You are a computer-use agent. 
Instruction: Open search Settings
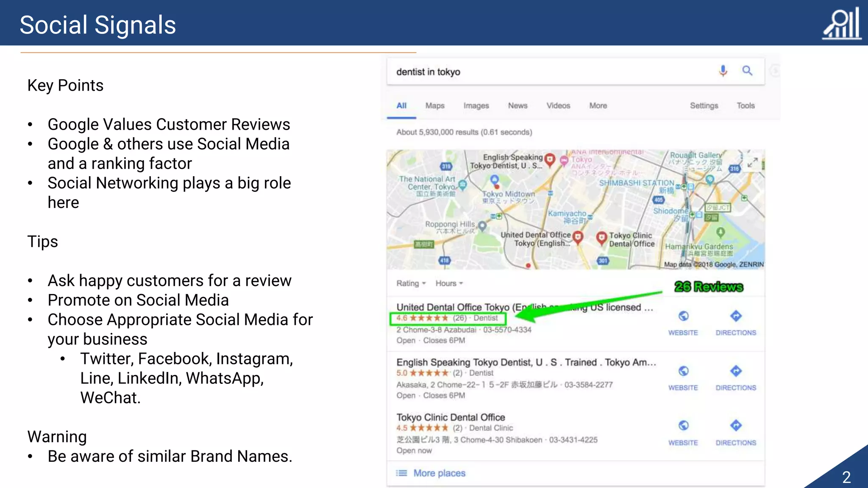pyautogui.click(x=704, y=106)
